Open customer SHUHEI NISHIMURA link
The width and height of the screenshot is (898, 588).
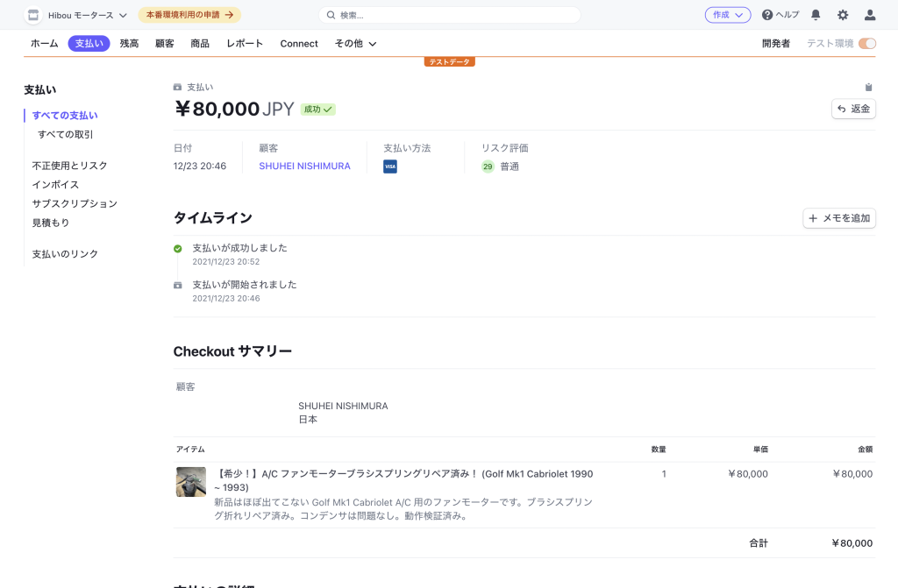coord(304,166)
